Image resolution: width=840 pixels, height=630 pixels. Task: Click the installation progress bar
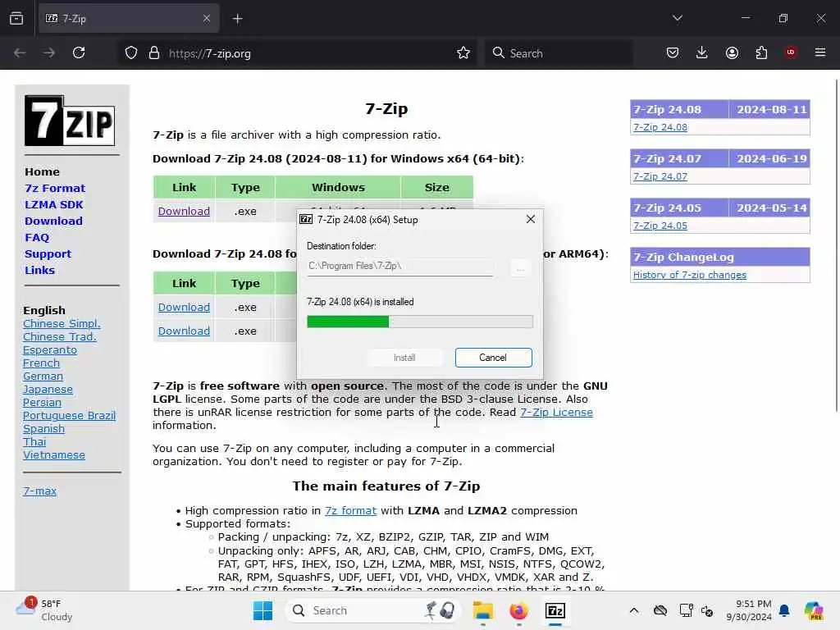(419, 322)
